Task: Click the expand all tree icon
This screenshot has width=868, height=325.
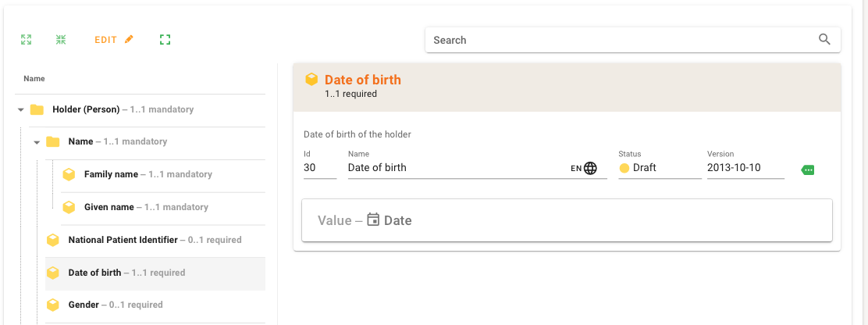Action: 27,39
